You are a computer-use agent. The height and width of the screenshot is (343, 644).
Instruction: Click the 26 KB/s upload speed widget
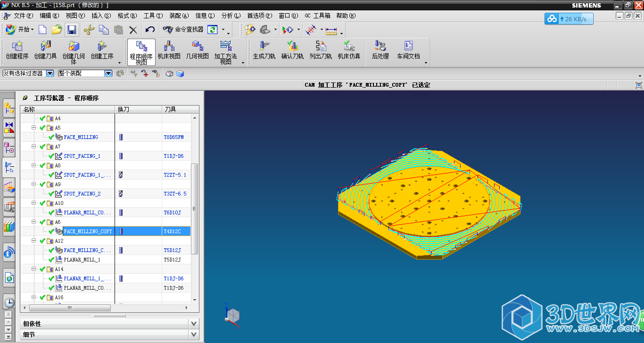click(569, 19)
